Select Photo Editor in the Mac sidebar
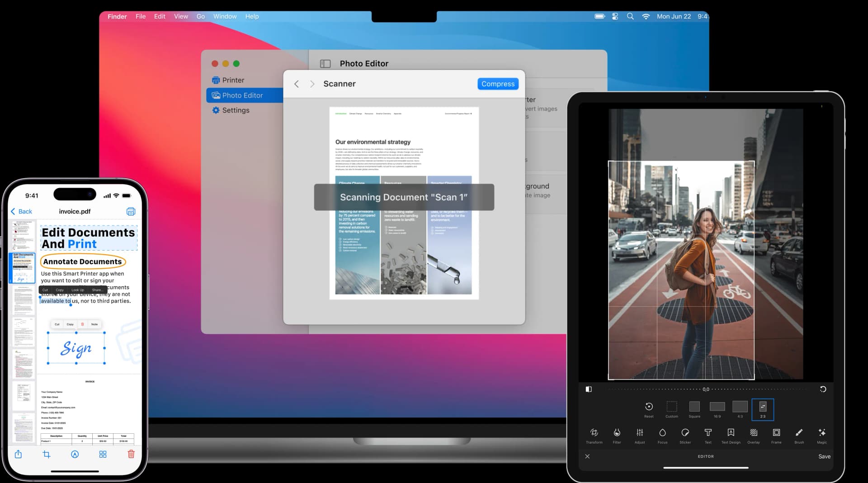 [245, 95]
